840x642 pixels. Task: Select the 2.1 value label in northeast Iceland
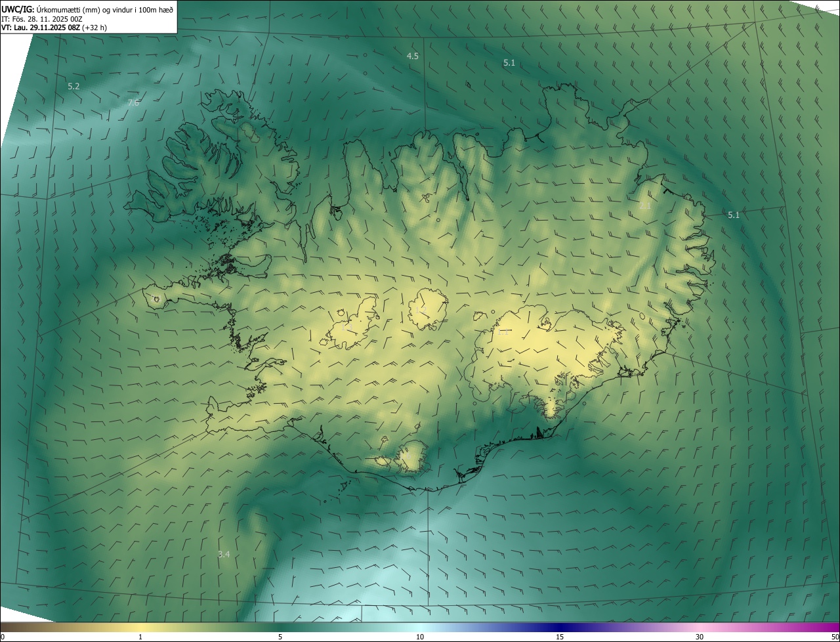click(x=645, y=205)
